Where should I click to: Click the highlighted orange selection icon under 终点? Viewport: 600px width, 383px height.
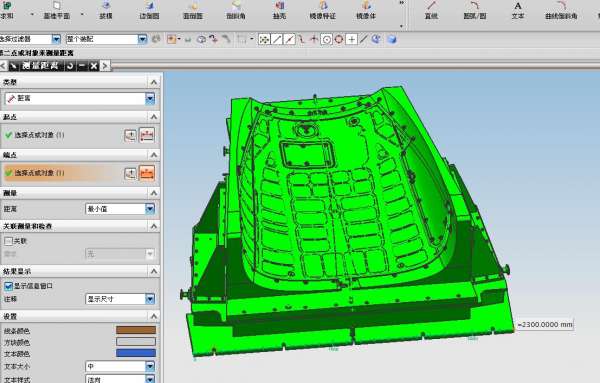click(x=147, y=173)
